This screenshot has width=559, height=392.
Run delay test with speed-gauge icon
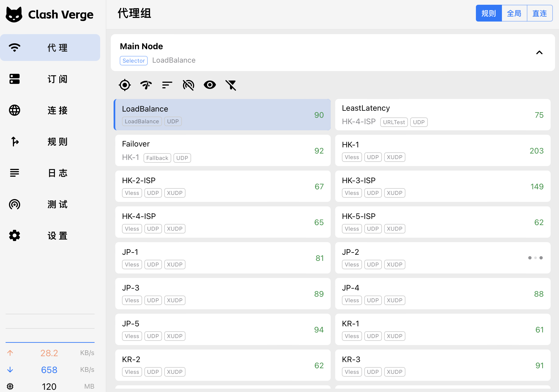pyautogui.click(x=146, y=85)
